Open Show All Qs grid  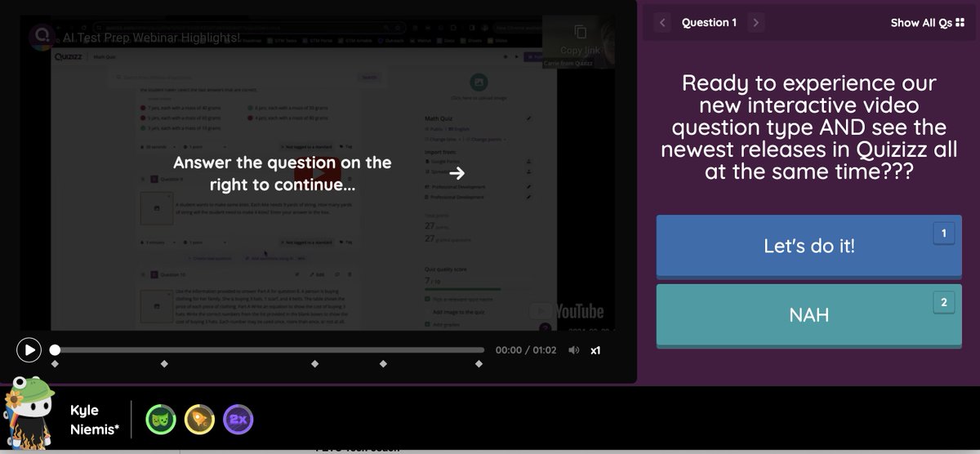coord(927,23)
